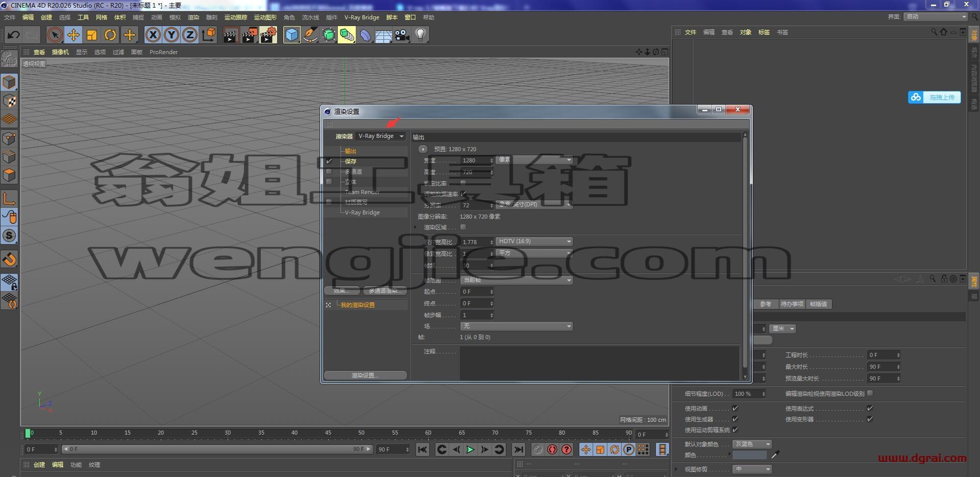
Task: Enable the render region checkbox
Action: [x=463, y=227]
